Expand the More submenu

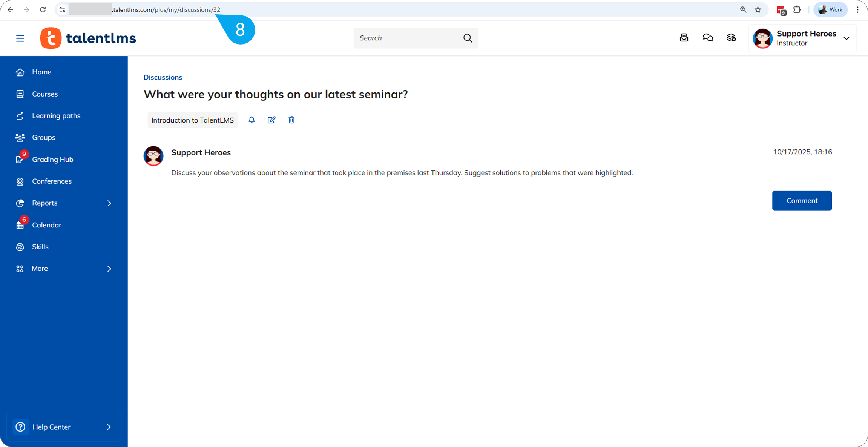click(x=109, y=269)
